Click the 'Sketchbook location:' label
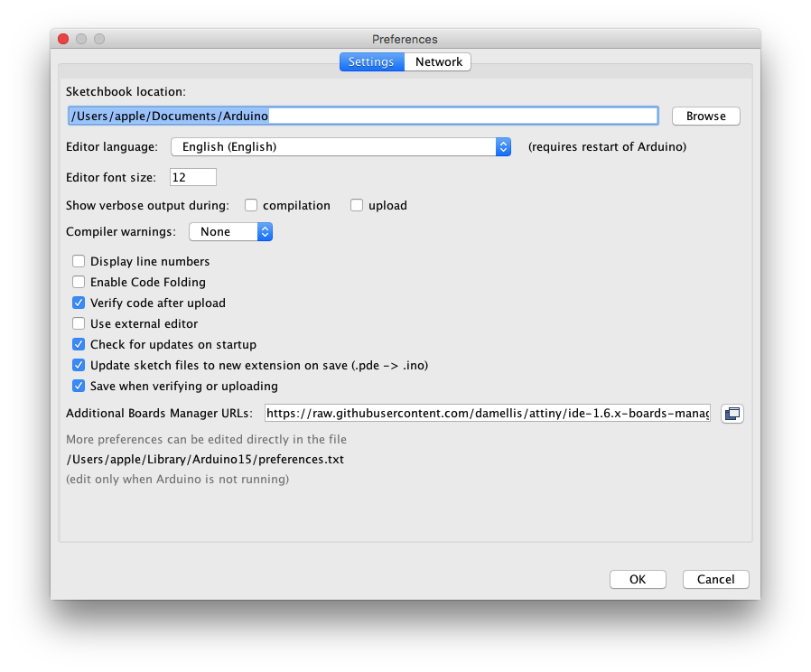The image size is (811, 672). click(x=126, y=91)
